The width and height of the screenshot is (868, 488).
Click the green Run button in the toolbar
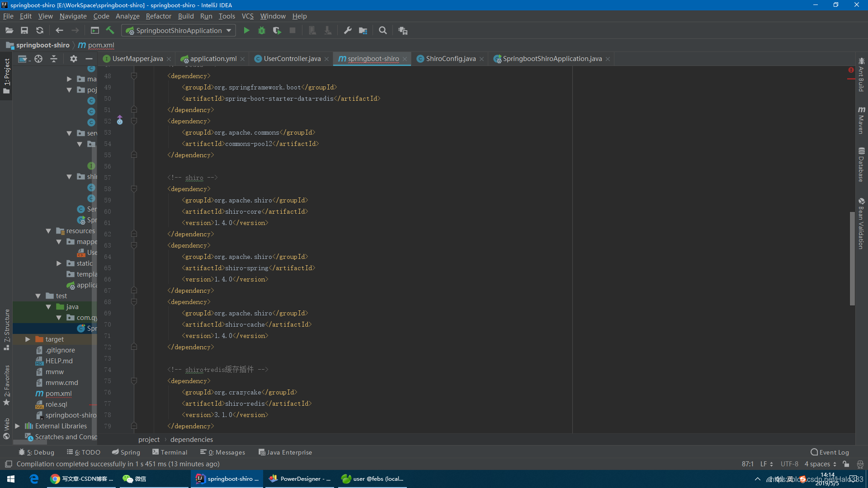click(x=246, y=30)
